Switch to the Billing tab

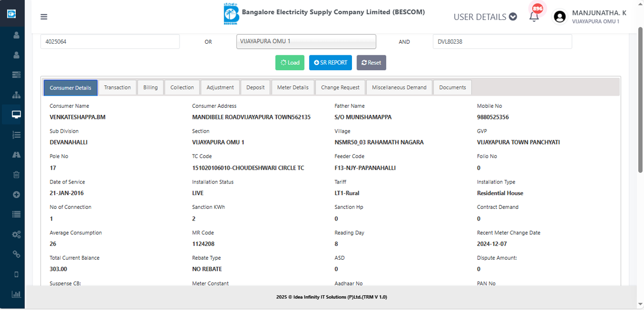[150, 87]
